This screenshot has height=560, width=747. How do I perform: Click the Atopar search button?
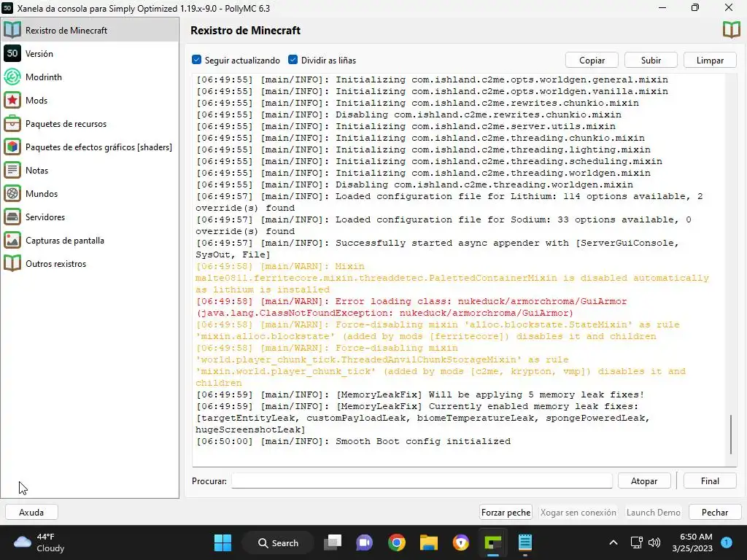644,481
